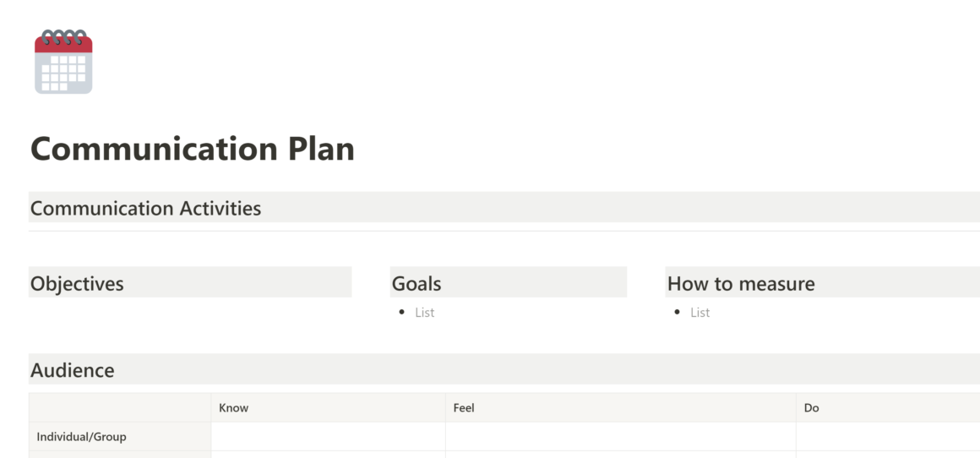Click the Communication Activities heading
This screenshot has height=458, width=980.
click(145, 208)
